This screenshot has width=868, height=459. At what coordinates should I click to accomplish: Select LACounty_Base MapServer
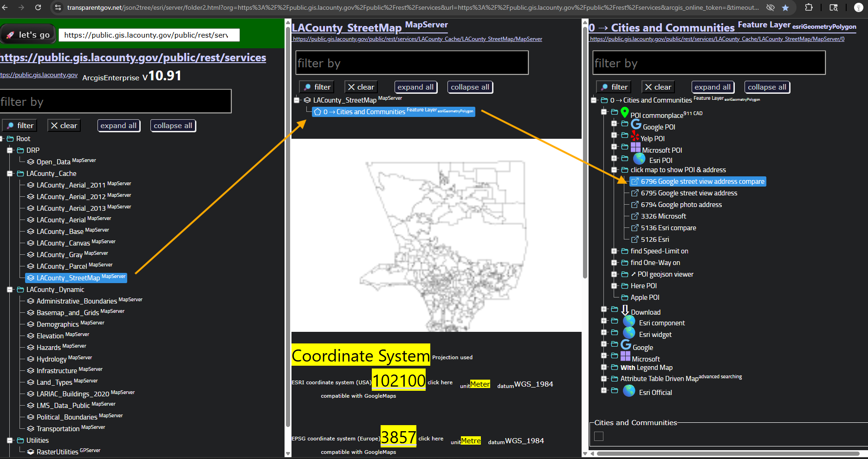point(68,231)
